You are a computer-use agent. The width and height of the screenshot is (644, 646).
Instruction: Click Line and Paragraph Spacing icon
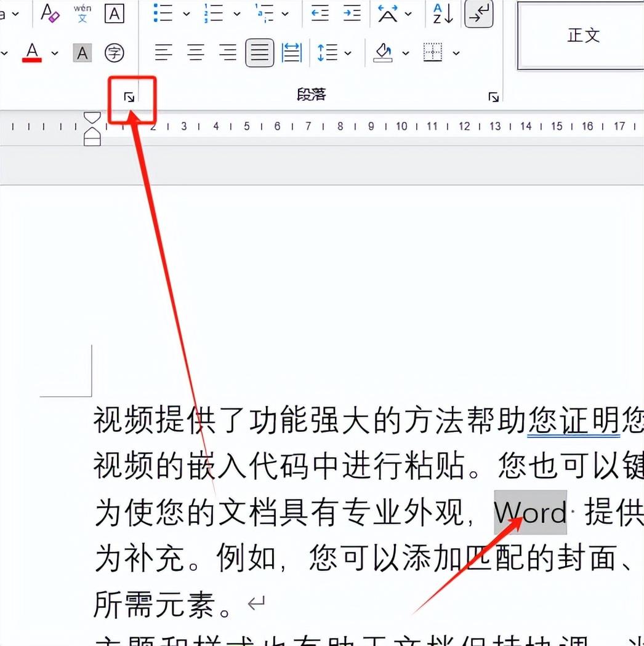[x=328, y=53]
